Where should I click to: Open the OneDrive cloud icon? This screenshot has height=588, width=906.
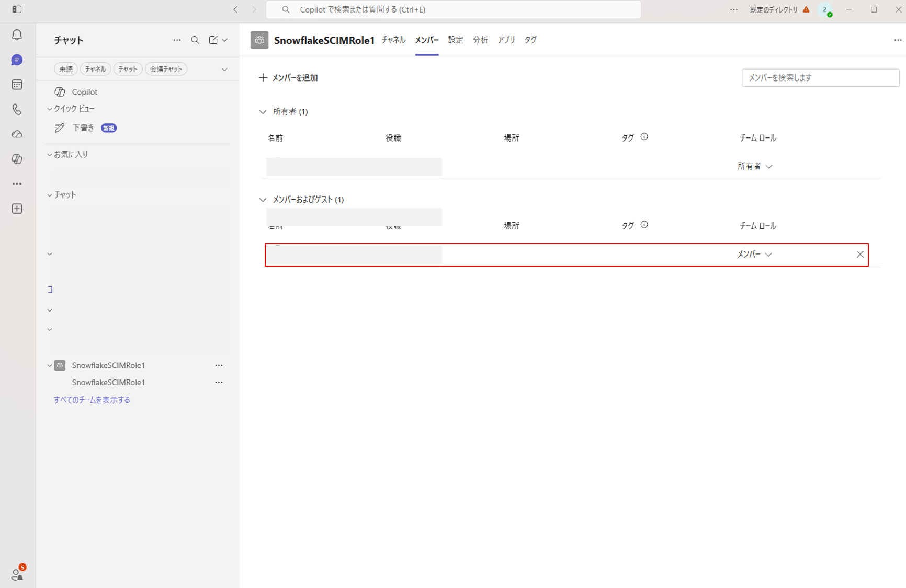(17, 134)
